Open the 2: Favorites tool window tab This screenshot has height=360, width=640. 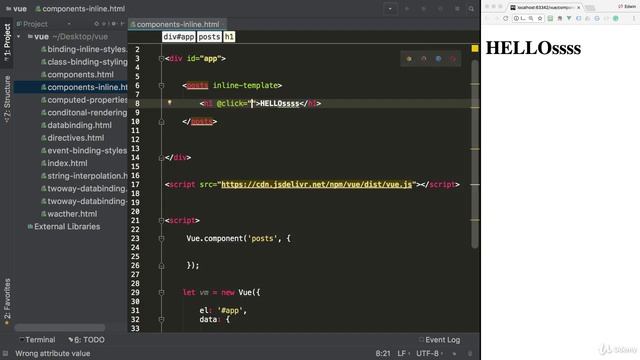7,302
